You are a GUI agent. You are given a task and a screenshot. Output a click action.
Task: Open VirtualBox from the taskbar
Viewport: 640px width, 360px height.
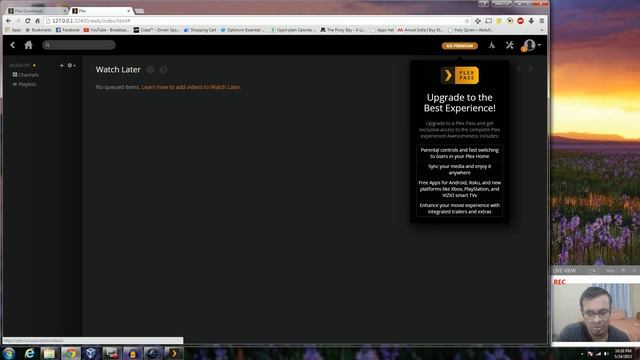[91, 353]
